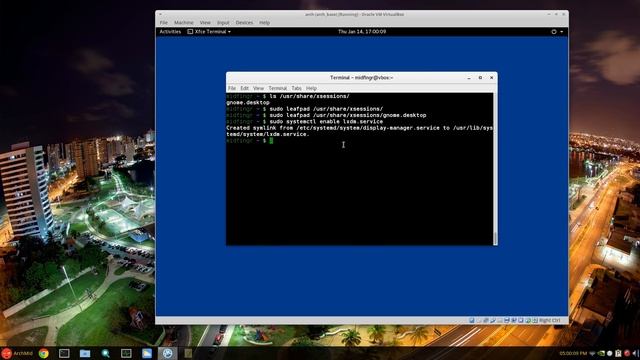Click the terminal's vertical scrollbar
This screenshot has height=360, width=640.
pyautogui.click(x=496, y=169)
